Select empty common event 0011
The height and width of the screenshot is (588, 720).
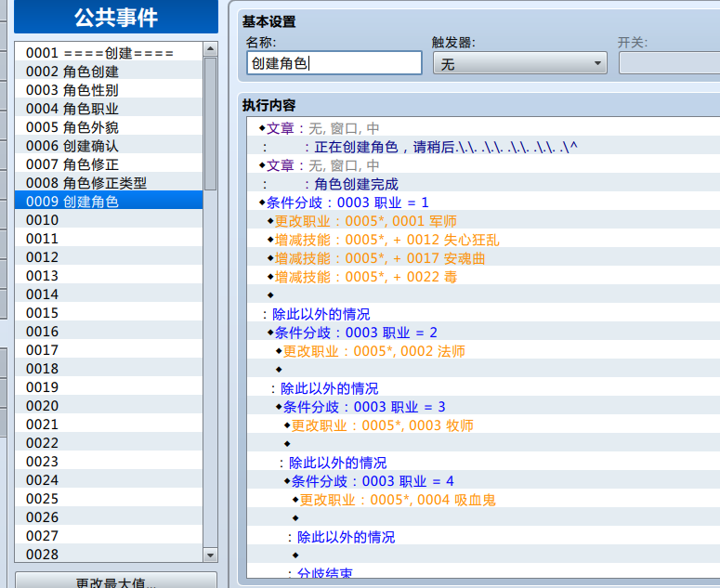109,238
